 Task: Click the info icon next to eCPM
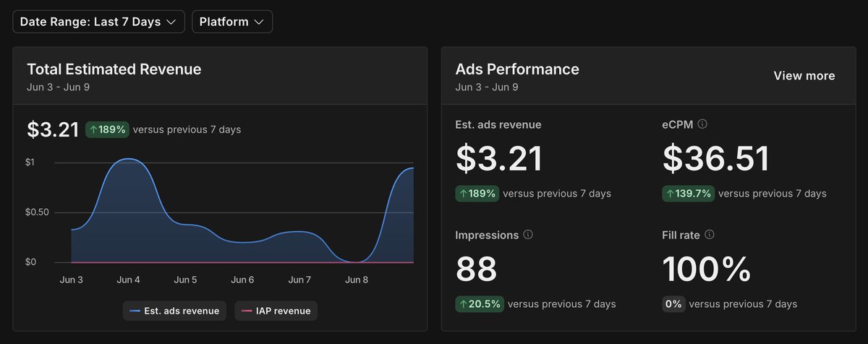[702, 124]
